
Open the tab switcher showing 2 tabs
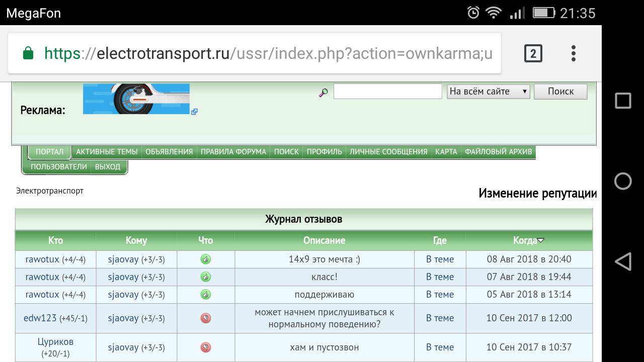(533, 53)
